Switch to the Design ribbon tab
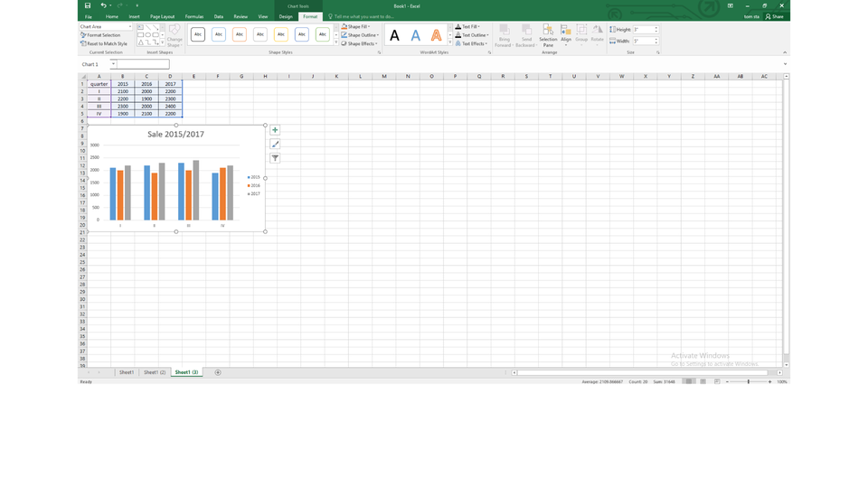The height and width of the screenshot is (488, 868). pyautogui.click(x=286, y=16)
